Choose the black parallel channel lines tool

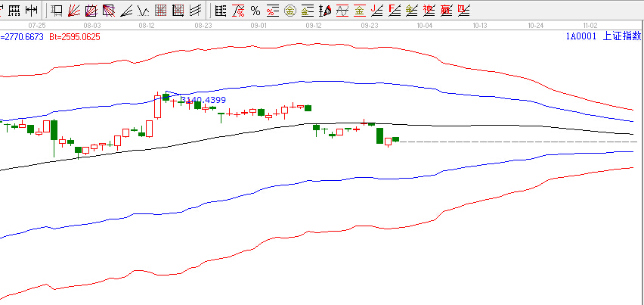click(x=196, y=11)
